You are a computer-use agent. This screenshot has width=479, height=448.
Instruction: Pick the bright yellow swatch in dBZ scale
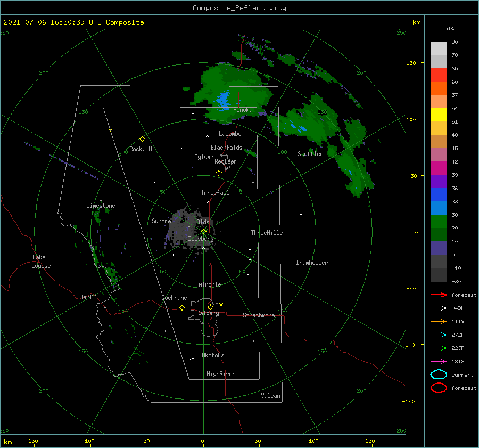point(439,115)
